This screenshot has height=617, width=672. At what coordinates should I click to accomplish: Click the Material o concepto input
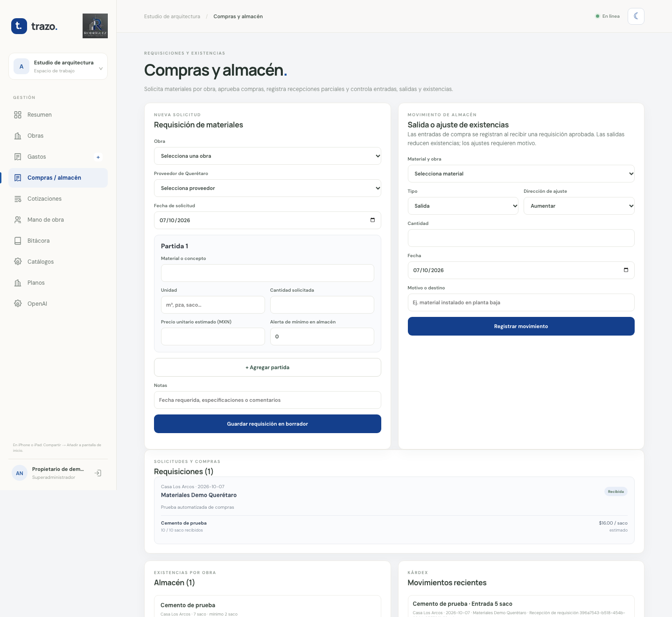pos(267,273)
